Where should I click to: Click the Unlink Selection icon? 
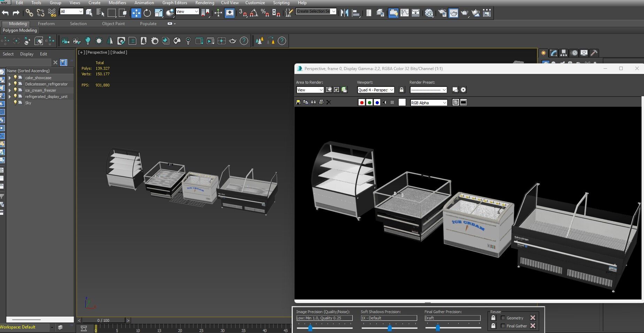40,13
